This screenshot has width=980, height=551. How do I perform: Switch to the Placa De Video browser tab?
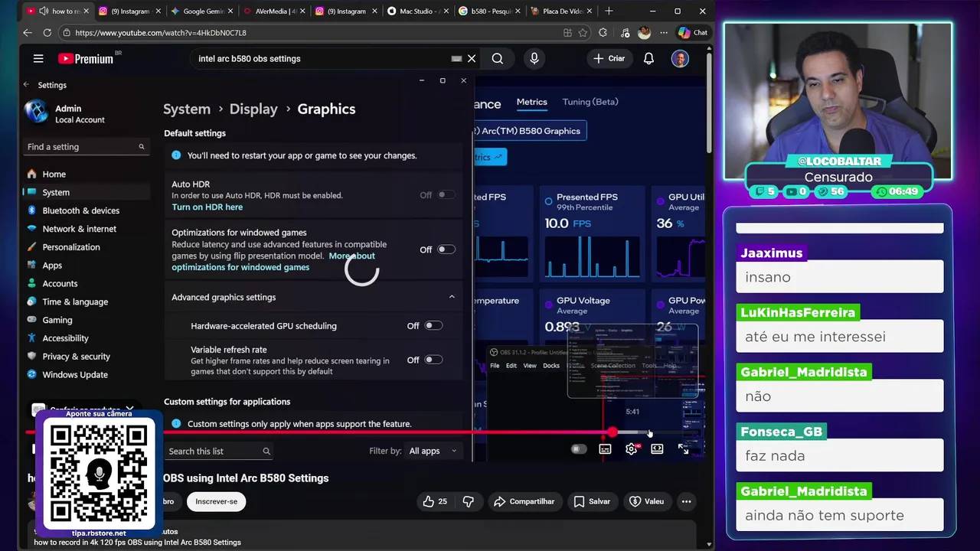pos(561,11)
